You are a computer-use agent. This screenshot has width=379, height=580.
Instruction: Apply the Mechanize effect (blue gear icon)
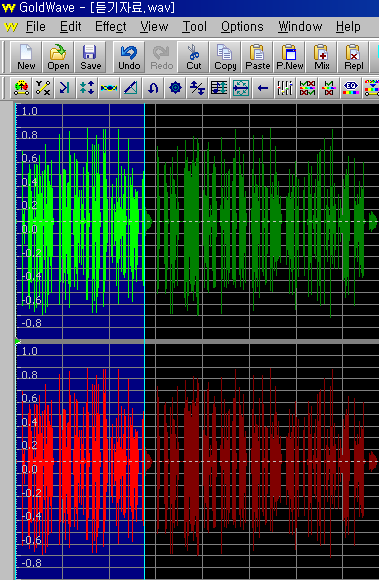pos(175,88)
